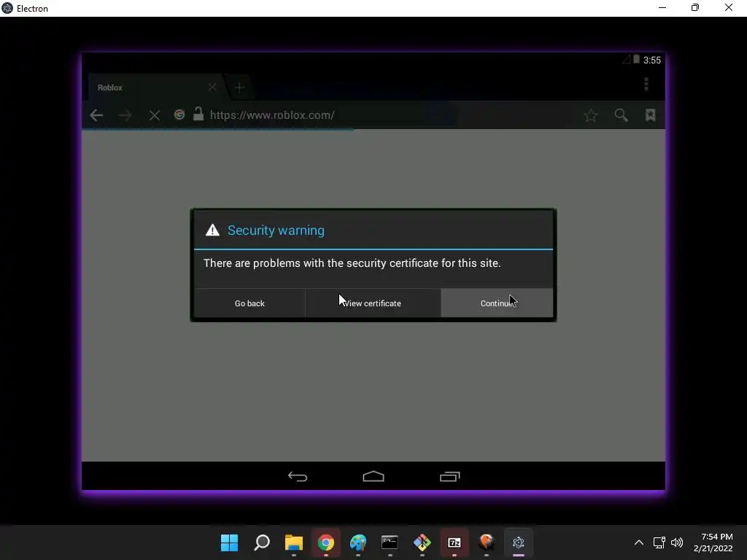Tap Android back navigation button
Viewport: 747px width, 560px height.
[x=298, y=476]
